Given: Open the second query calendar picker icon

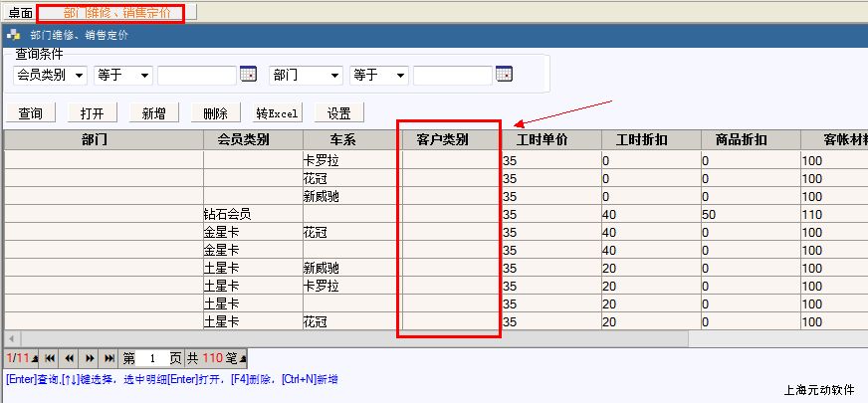Looking at the screenshot, I should click(x=504, y=75).
